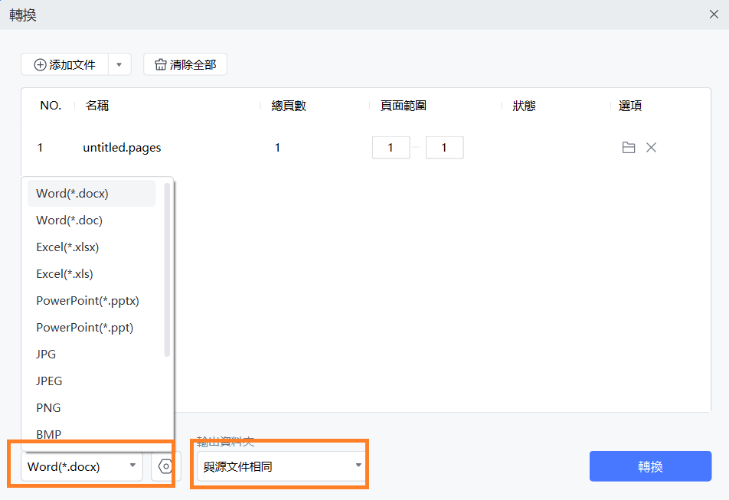Viewport: 729px width, 500px height.
Task: Expand the 添加文件 dropdown arrow
Action: 119,64
